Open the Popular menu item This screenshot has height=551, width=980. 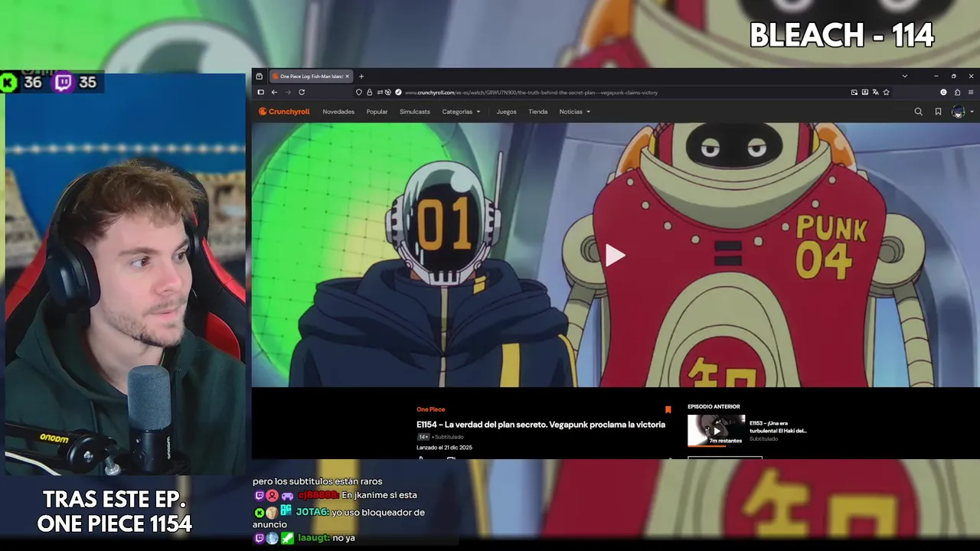coord(377,112)
